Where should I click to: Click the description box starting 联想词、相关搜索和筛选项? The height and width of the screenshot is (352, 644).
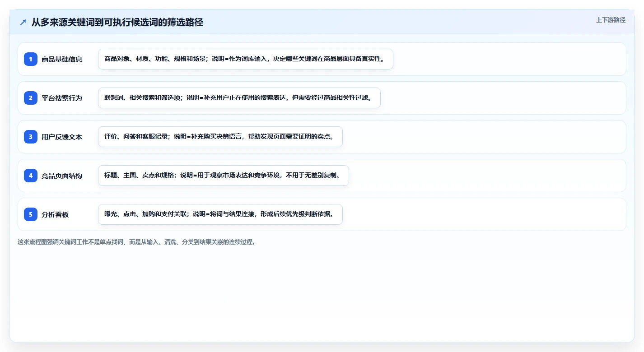click(x=239, y=98)
